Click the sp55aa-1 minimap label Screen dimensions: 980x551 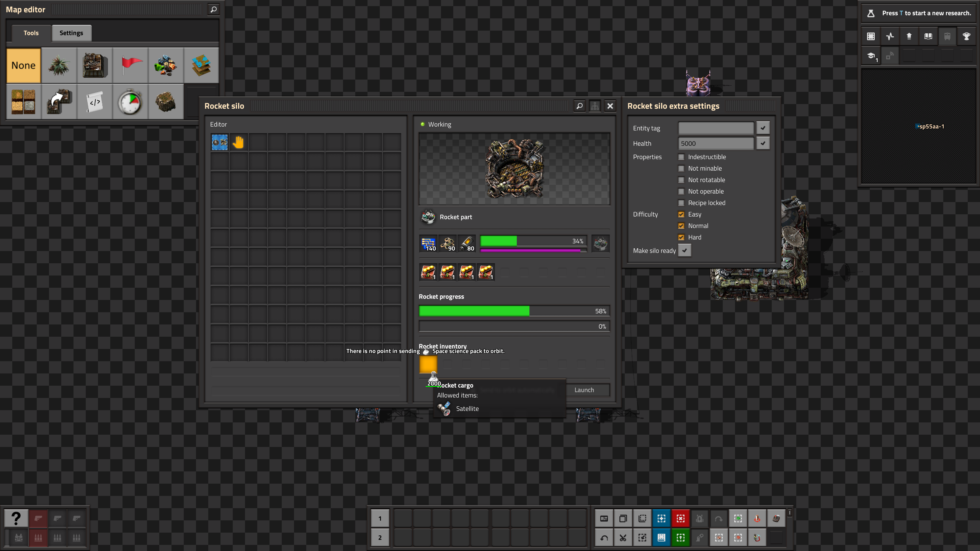click(x=931, y=126)
